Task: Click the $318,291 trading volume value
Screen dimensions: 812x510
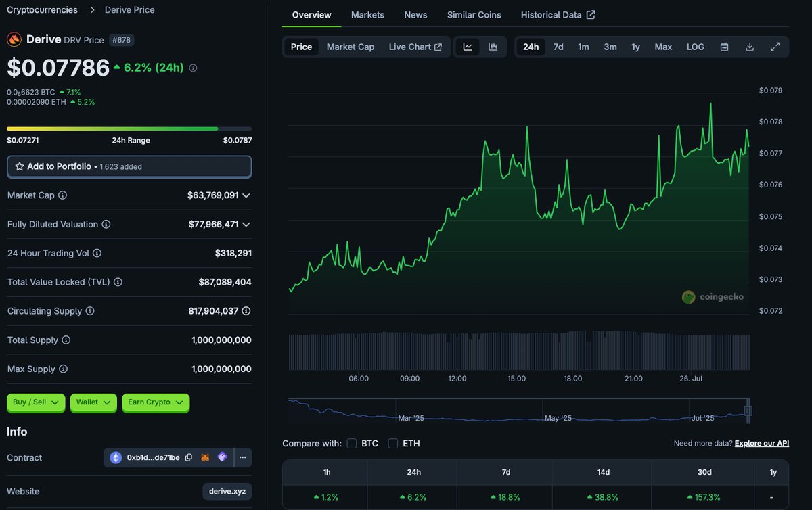Action: 233,253
